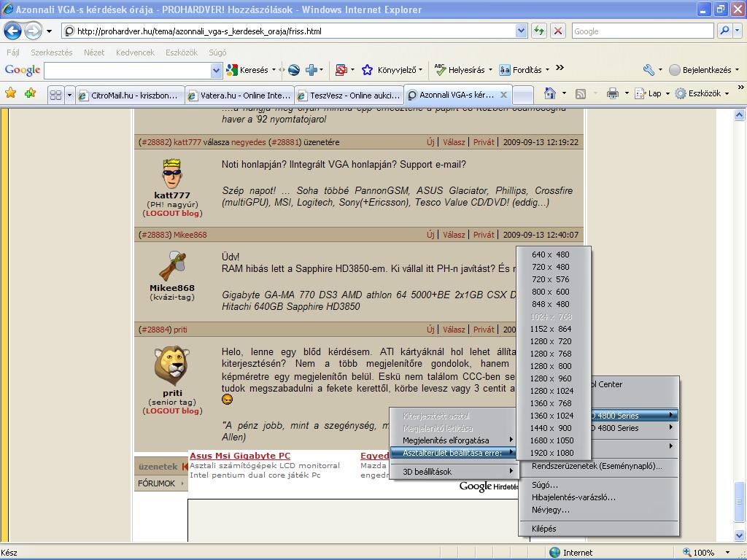Click the popup blocker icon on Google toolbar
Screen dimensions: 747x560
tap(341, 70)
